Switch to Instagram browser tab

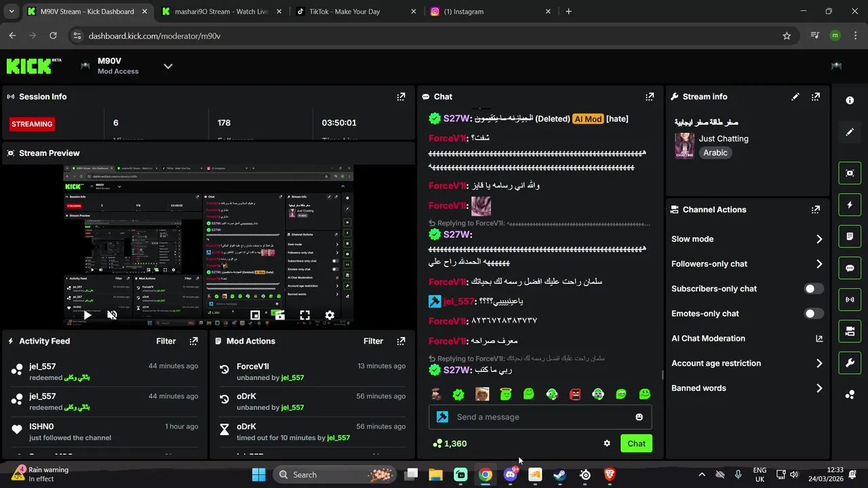pyautogui.click(x=491, y=12)
